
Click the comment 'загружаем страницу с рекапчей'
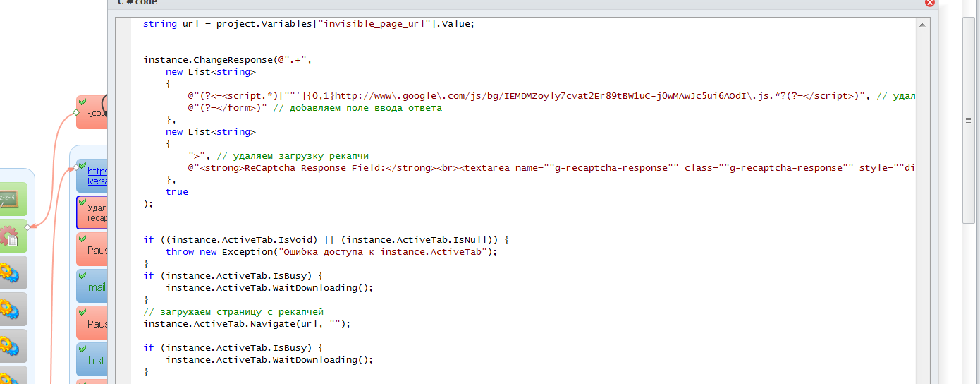[x=233, y=312]
